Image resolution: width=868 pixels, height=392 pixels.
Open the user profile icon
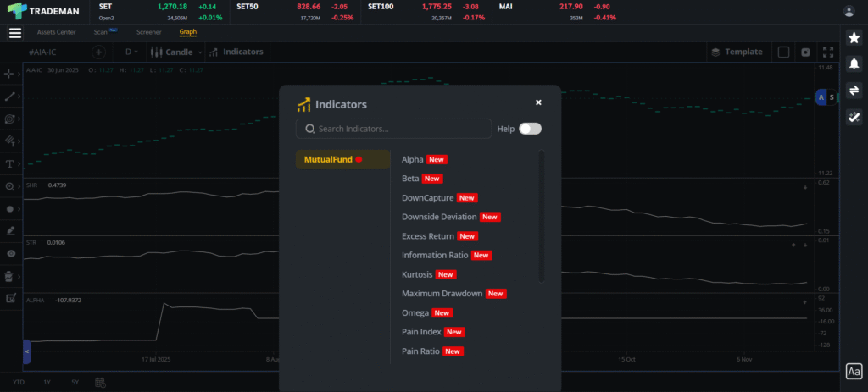pos(849,11)
